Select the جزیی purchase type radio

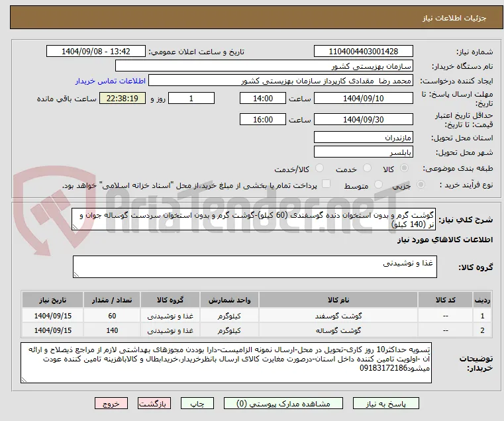pos(421,185)
